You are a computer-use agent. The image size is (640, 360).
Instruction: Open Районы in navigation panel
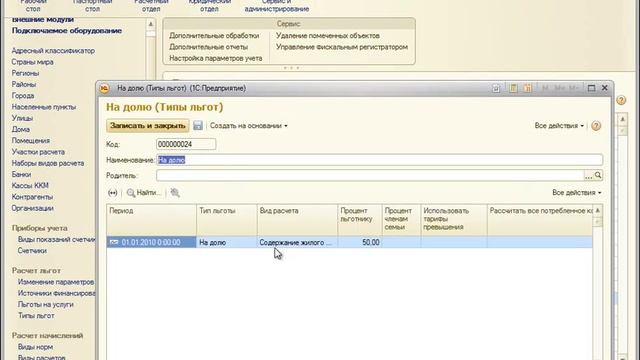(24, 84)
